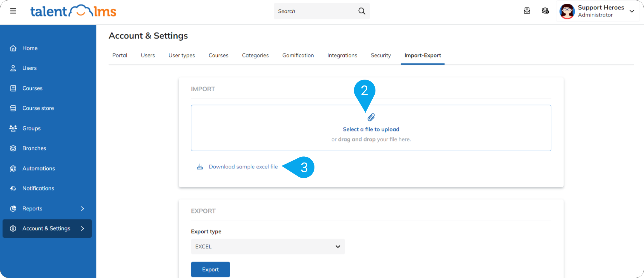Click the TalentLMS logo
Screen dimensions: 644x278
point(73,11)
